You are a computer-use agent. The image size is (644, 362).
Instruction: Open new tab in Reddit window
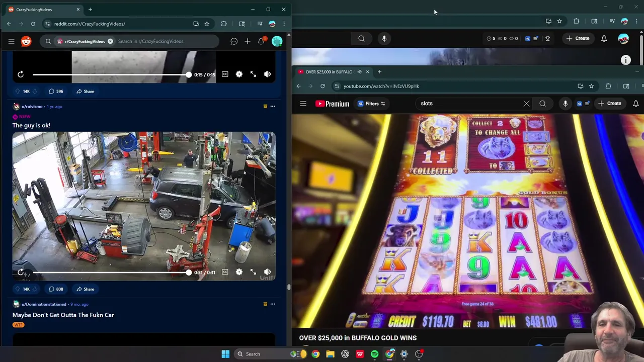coord(90,10)
